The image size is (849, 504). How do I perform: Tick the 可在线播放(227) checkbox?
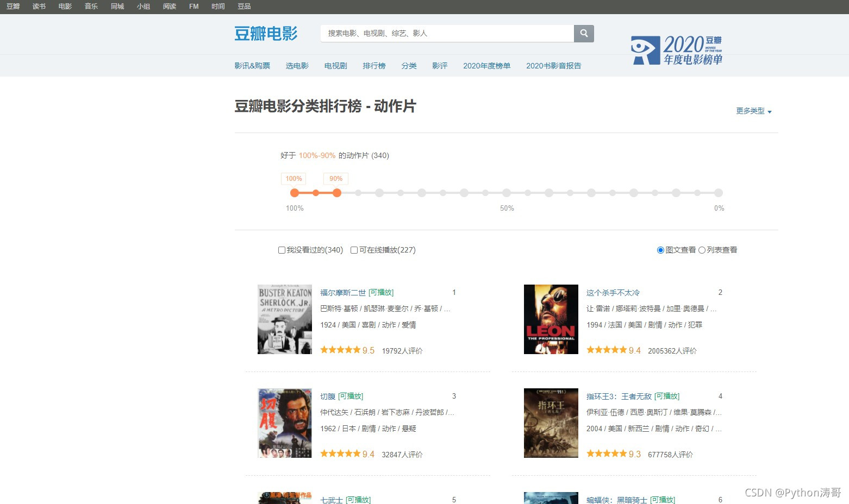click(x=354, y=250)
